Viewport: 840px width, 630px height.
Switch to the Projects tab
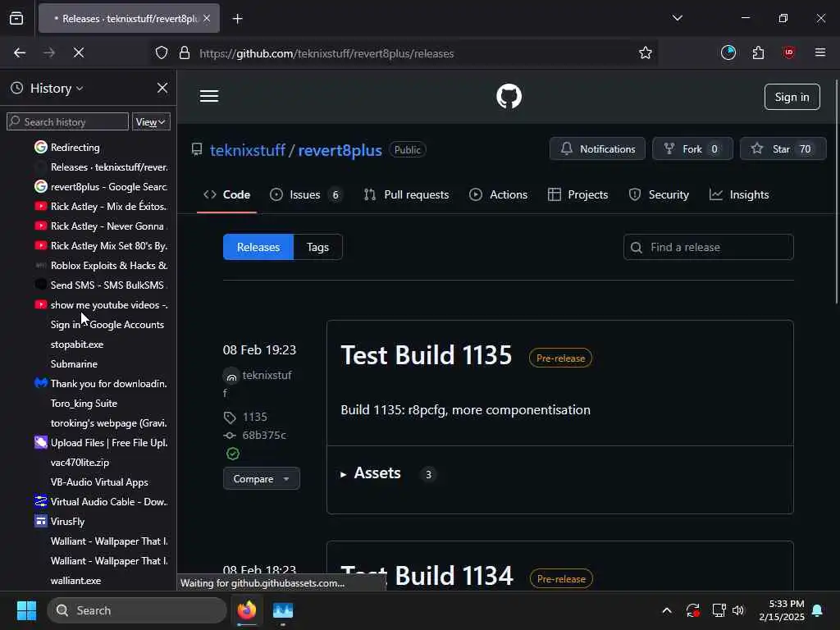click(577, 194)
